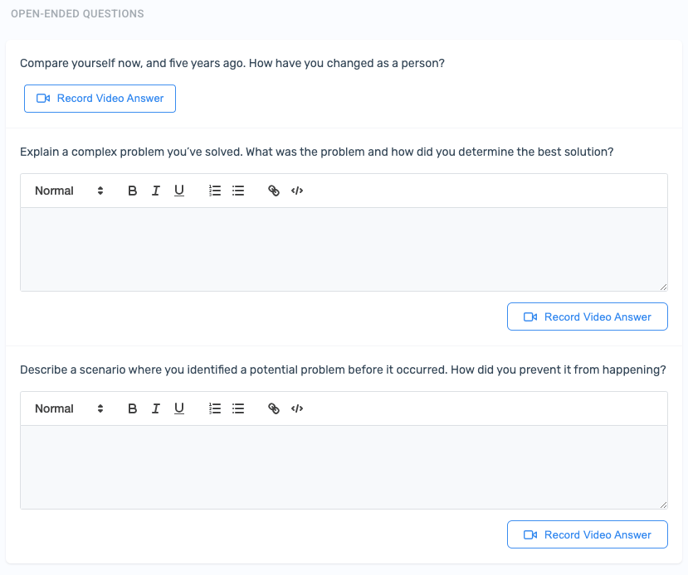Viewport: 688px width, 575px height.
Task: Record Video Answer for the five years question
Action: pos(100,99)
